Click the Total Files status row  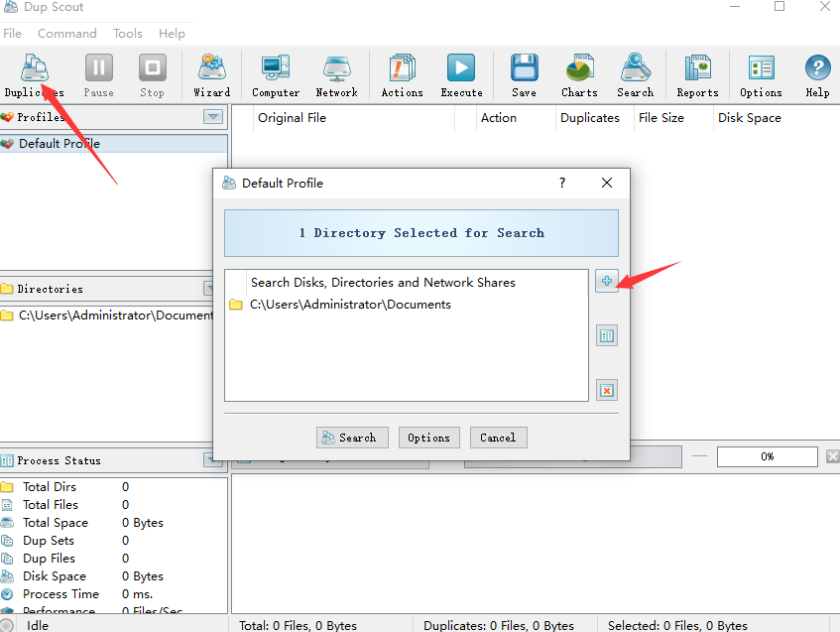click(x=114, y=504)
